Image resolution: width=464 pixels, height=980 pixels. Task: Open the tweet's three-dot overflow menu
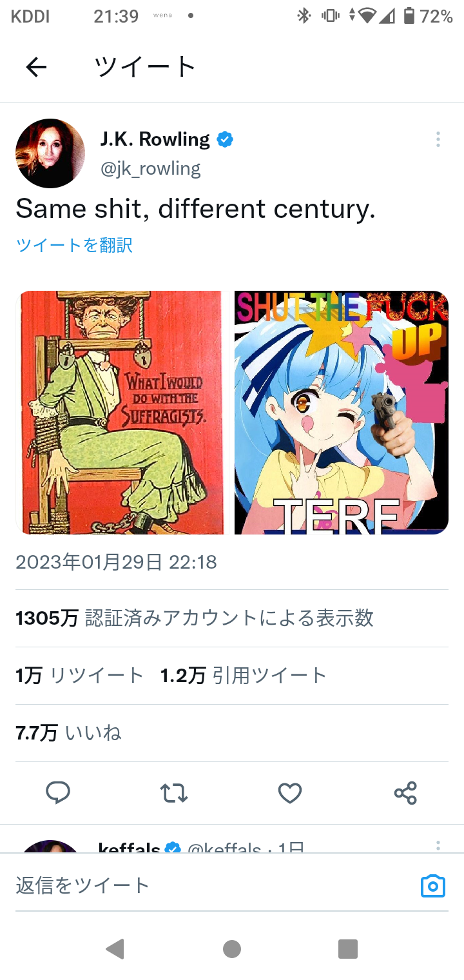[x=438, y=139]
